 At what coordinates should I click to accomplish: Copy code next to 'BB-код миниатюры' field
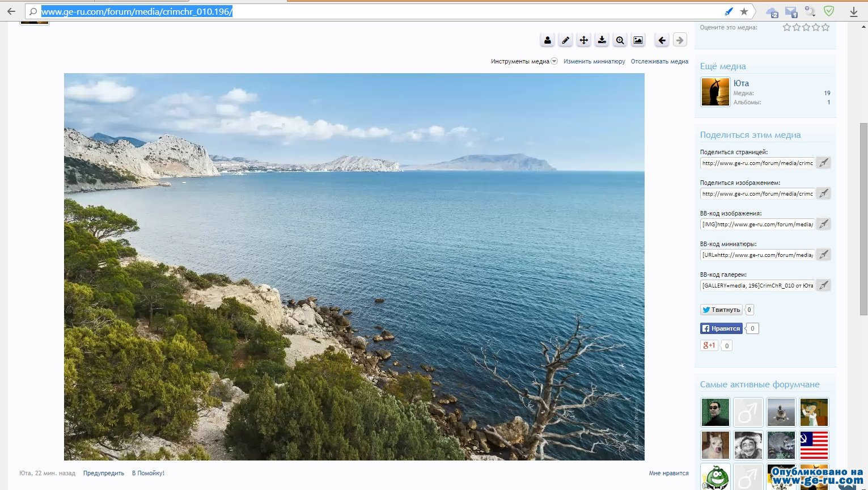click(x=823, y=255)
